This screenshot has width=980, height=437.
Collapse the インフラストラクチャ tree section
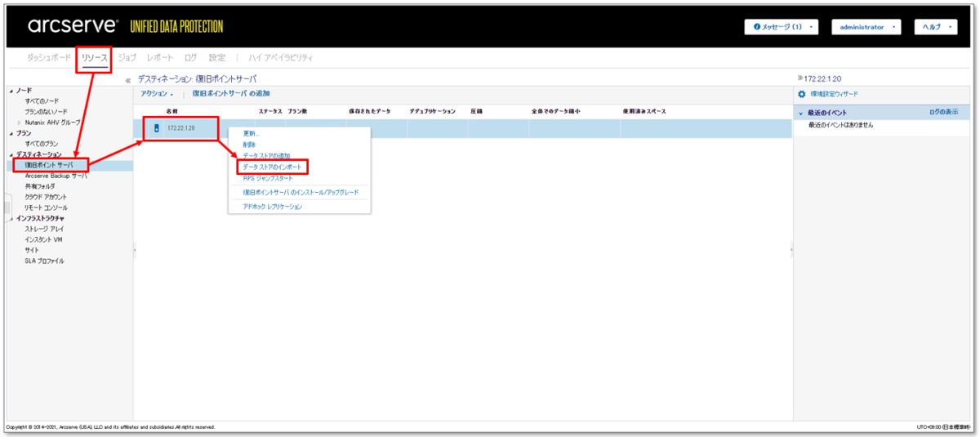click(x=12, y=218)
